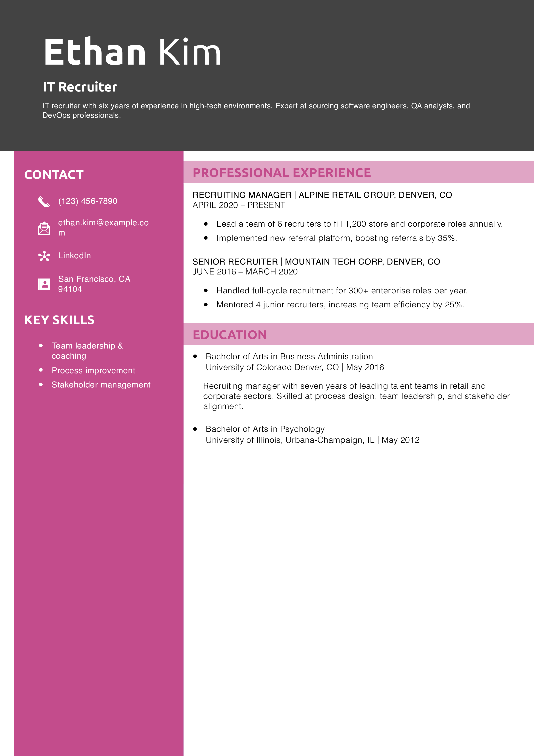Click Recruiting Manager Alpine Retail Group title
Screen dimensions: 534x756
[322, 195]
